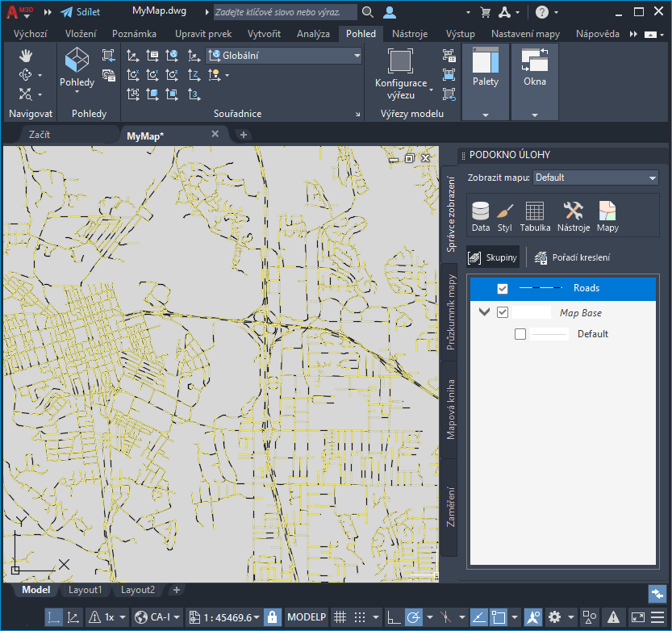Open the Layout1 tab
Screen dimensions: 672x631
(85, 590)
